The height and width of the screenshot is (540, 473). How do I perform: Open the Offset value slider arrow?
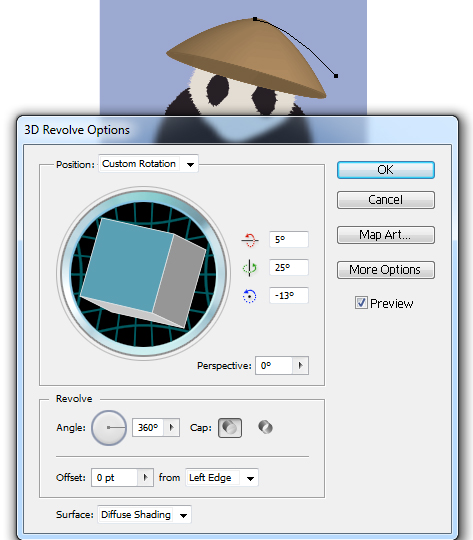coord(145,478)
